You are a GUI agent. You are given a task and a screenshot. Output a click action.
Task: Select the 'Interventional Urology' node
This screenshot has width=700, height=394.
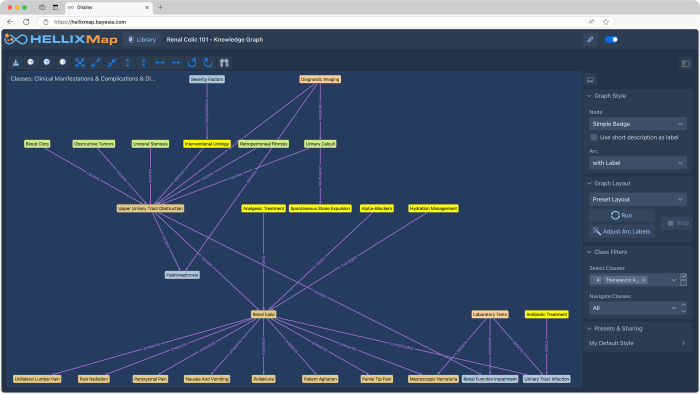[x=207, y=144]
